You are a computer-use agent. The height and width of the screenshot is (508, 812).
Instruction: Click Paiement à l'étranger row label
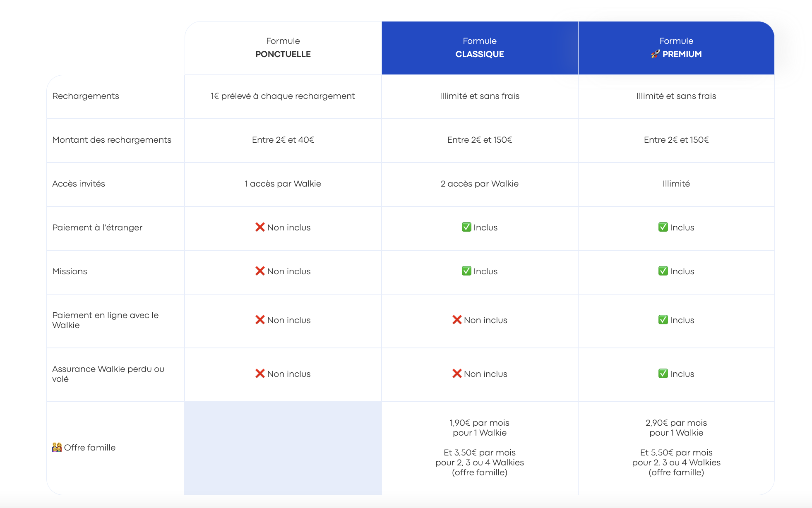click(97, 228)
